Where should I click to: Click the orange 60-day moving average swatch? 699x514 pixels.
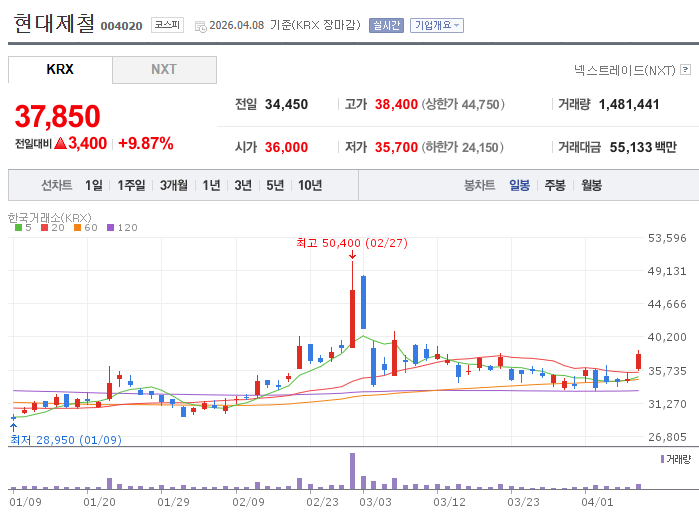pos(77,228)
